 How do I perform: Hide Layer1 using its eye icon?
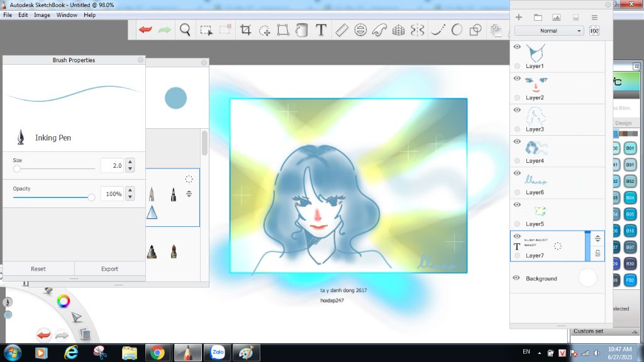tap(517, 47)
